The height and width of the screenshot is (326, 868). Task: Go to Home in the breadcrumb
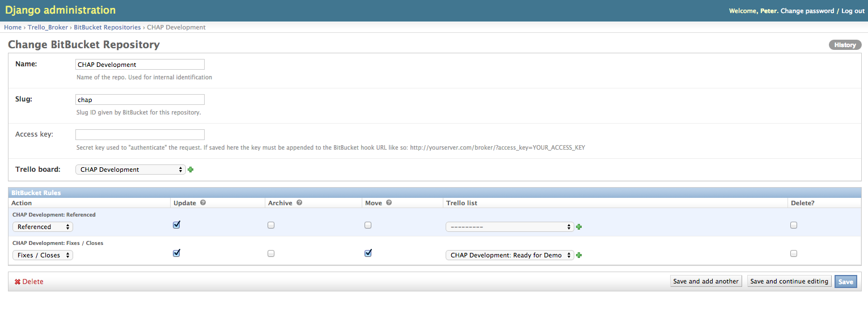tap(12, 27)
